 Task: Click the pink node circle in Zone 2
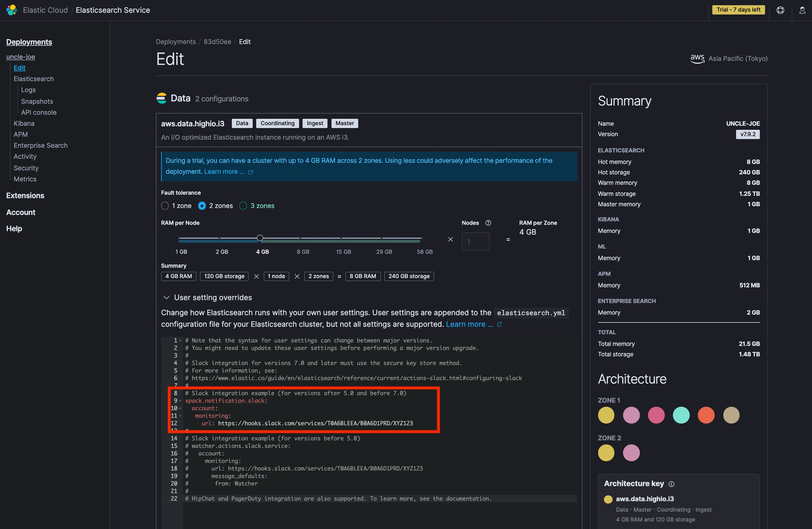click(x=631, y=453)
